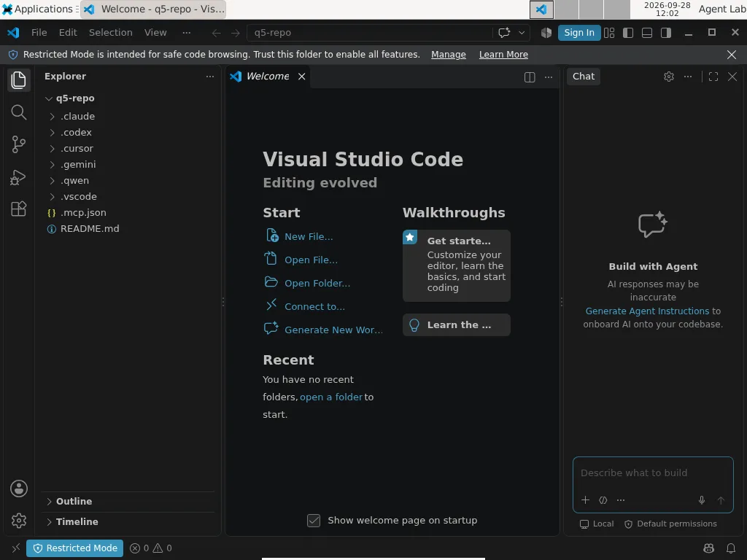Toggle primary side bar visibility
The image size is (747, 560).
click(628, 33)
